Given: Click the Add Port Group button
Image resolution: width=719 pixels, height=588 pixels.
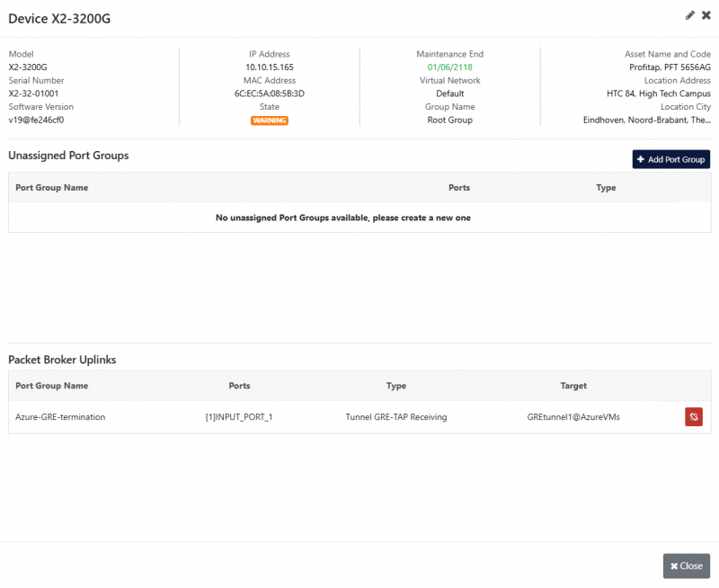Looking at the screenshot, I should tap(670, 159).
